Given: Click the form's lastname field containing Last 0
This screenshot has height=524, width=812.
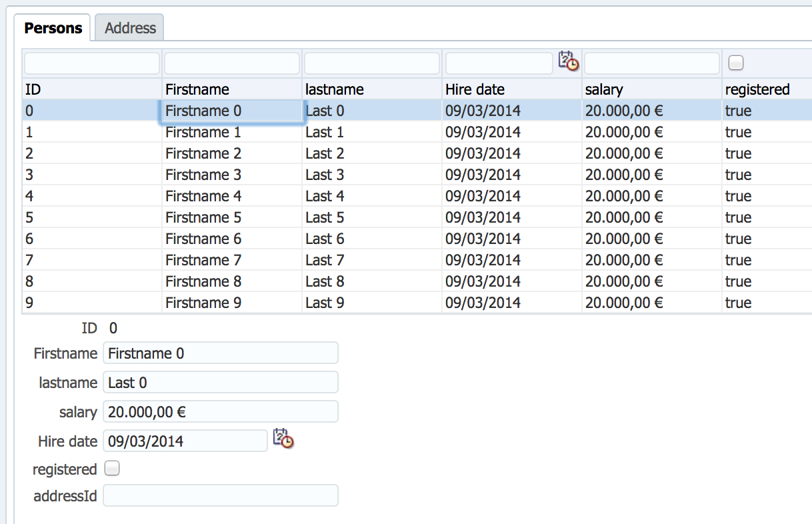Looking at the screenshot, I should 221,382.
